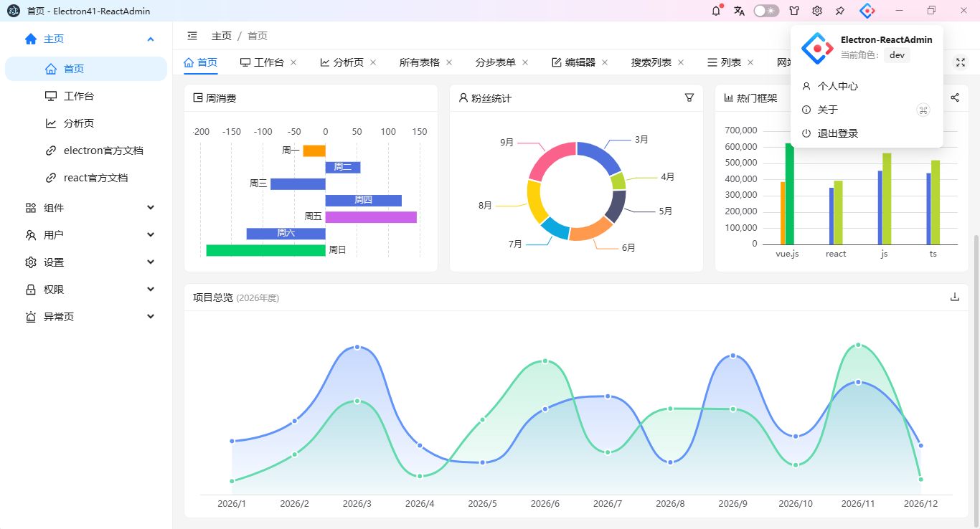980x529 pixels.
Task: Close the 工作台 tab
Action: 293,62
